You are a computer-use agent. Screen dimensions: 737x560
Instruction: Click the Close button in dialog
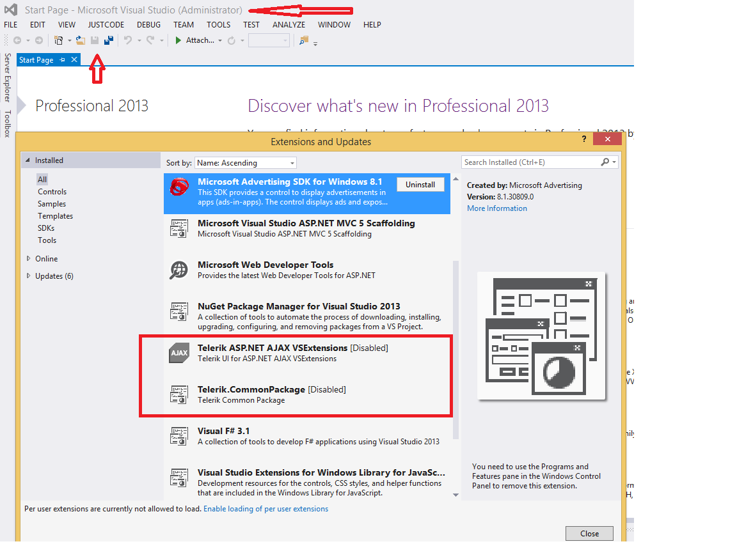[589, 533]
